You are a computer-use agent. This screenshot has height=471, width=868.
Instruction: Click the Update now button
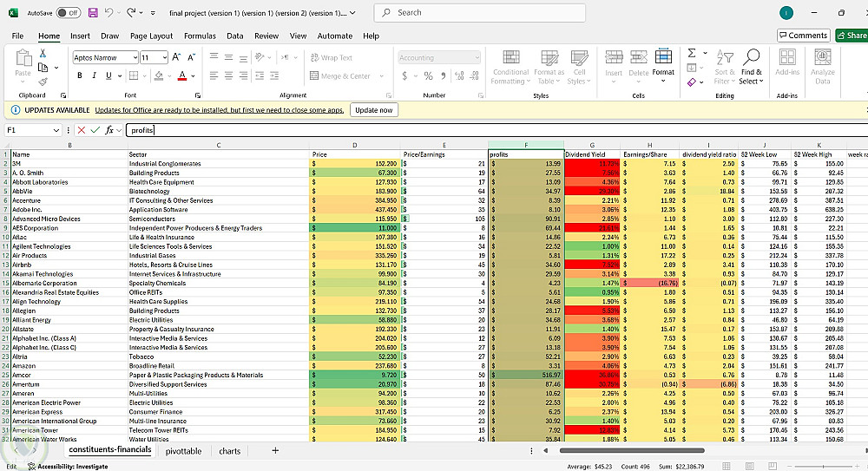[x=373, y=110]
